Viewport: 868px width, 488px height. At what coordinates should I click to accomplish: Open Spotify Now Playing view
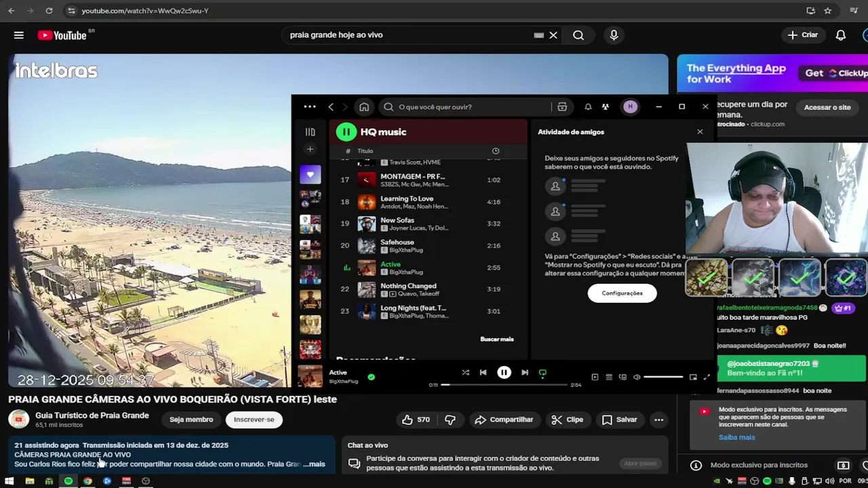tap(595, 378)
